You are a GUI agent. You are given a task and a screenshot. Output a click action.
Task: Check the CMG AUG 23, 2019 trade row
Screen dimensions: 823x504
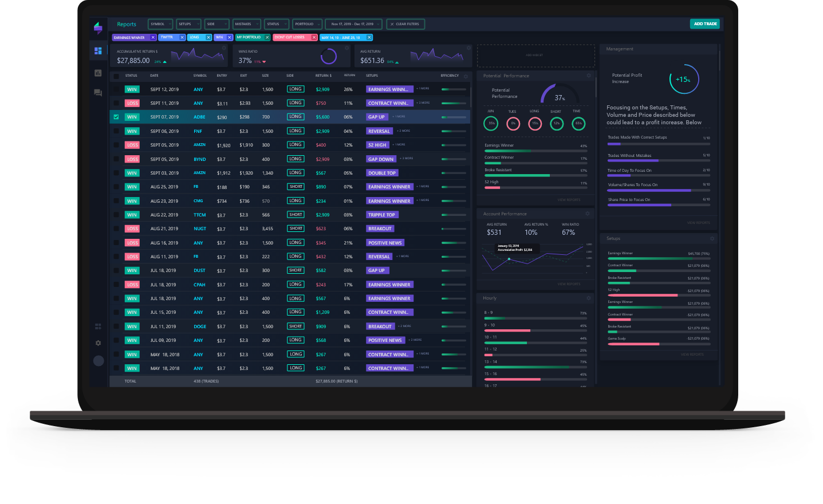116,201
